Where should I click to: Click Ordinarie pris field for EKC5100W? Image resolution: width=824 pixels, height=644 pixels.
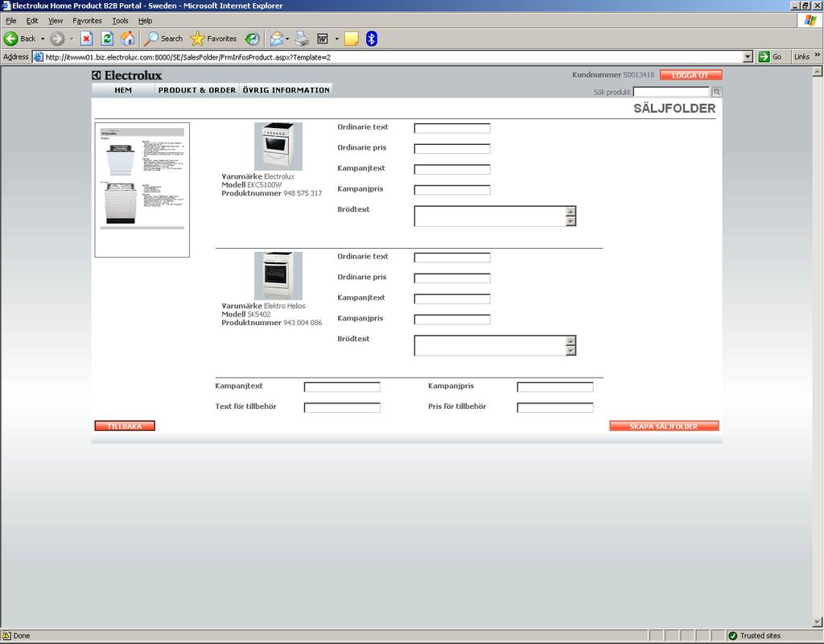point(452,149)
